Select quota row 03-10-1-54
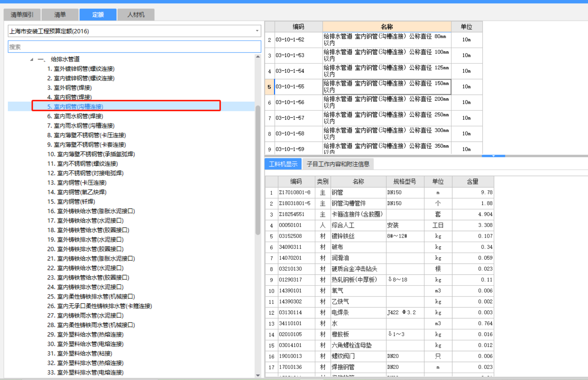The image size is (588, 380). point(374,71)
